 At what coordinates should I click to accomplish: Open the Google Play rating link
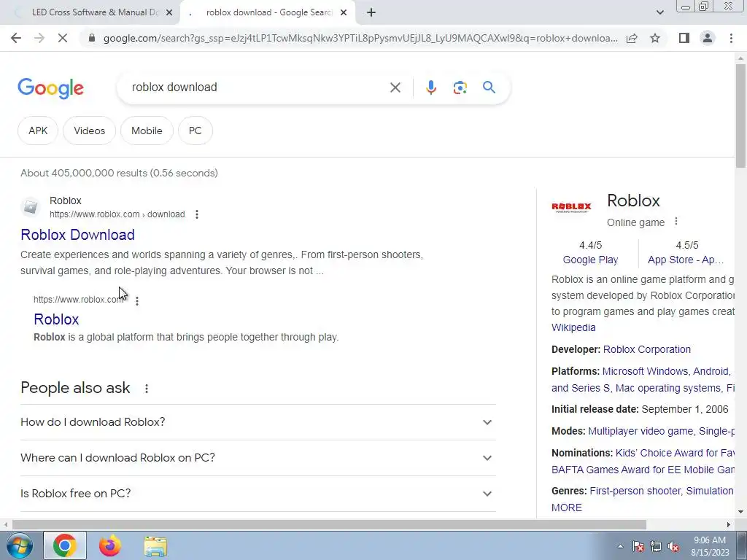[x=590, y=260]
